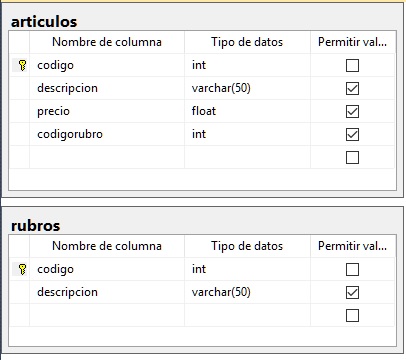This screenshot has width=406, height=360.
Task: Click the primary key icon in rubros
Action: [22, 269]
